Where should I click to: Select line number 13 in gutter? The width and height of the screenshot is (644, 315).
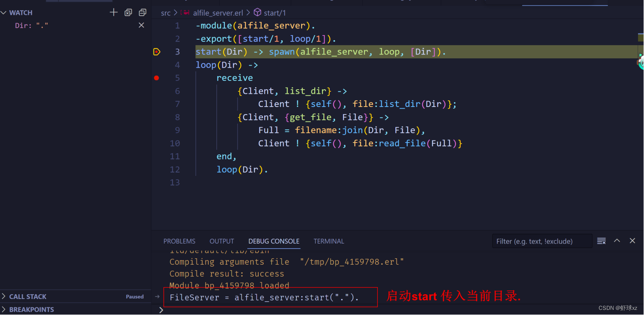(175, 183)
